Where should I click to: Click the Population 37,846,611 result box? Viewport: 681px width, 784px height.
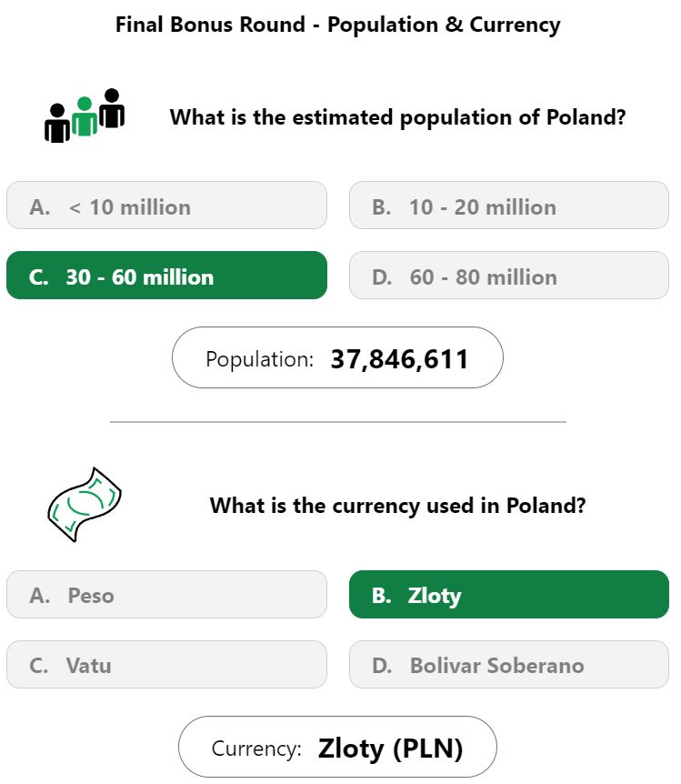click(337, 357)
